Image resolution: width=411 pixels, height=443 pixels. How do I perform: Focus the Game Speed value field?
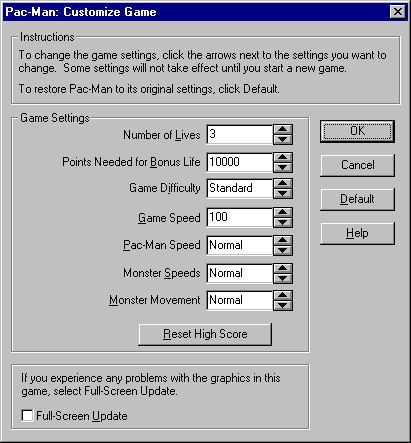[x=239, y=218]
